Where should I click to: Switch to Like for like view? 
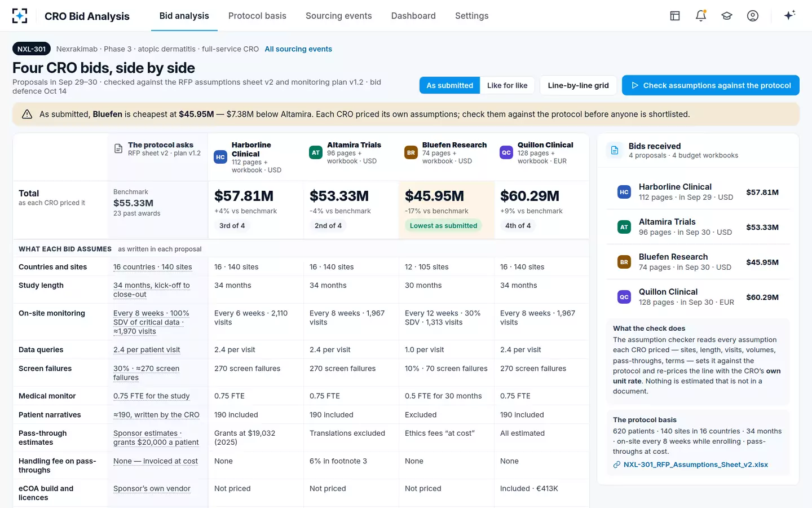point(507,85)
